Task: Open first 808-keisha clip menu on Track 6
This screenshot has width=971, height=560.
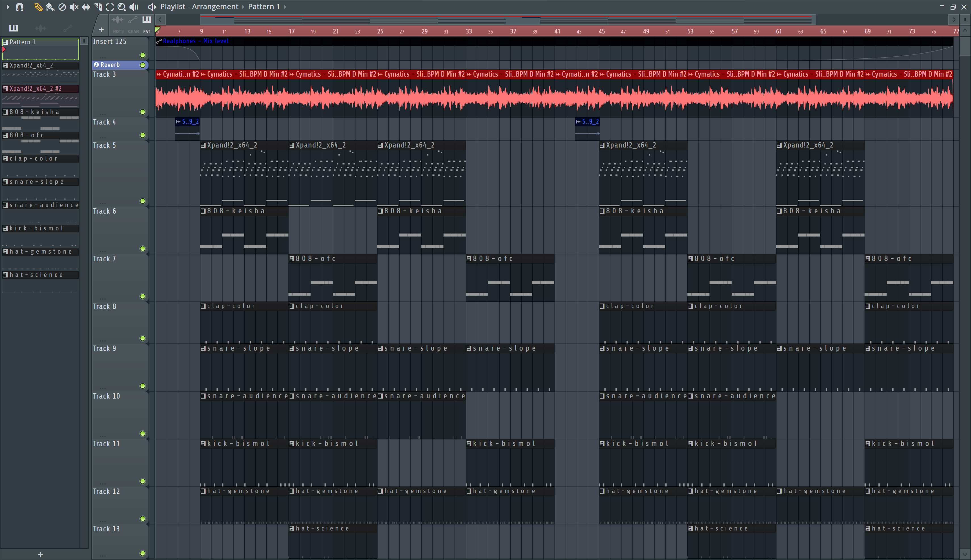Action: 203,211
